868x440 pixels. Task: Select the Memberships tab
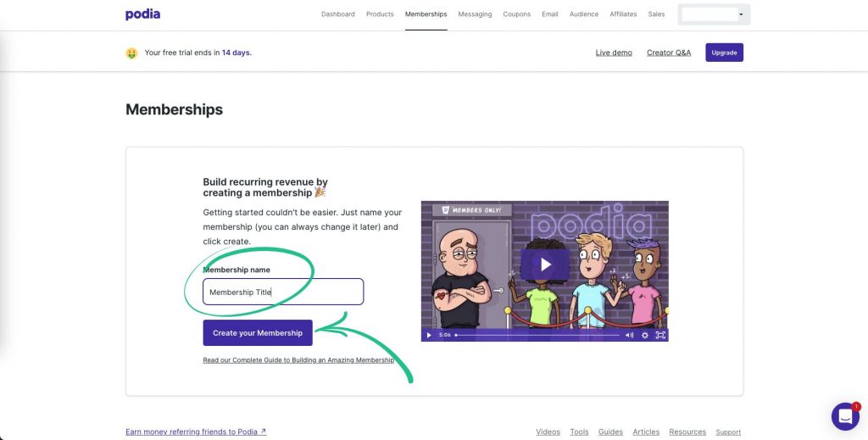pos(426,14)
